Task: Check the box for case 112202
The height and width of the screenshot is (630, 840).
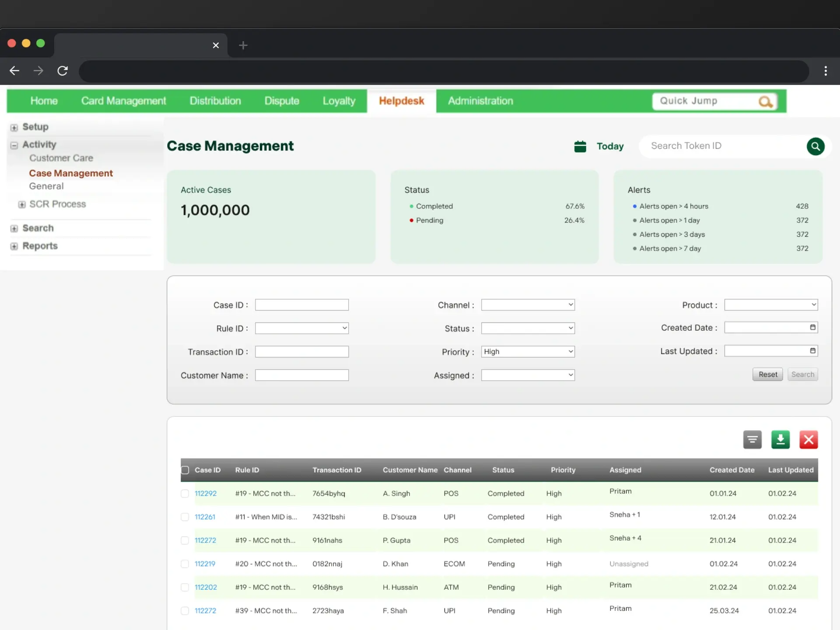Action: [185, 588]
